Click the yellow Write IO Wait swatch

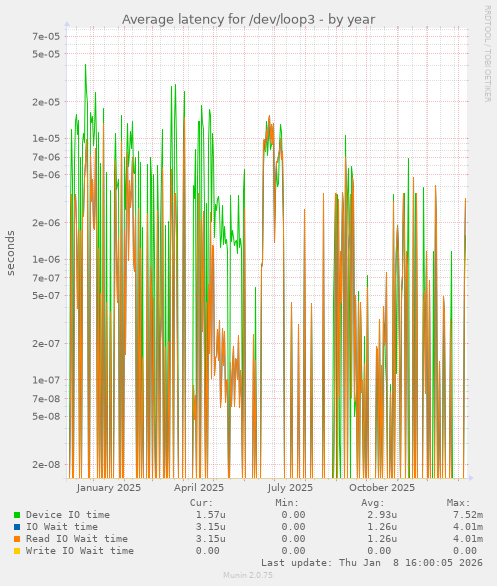pos(17,551)
